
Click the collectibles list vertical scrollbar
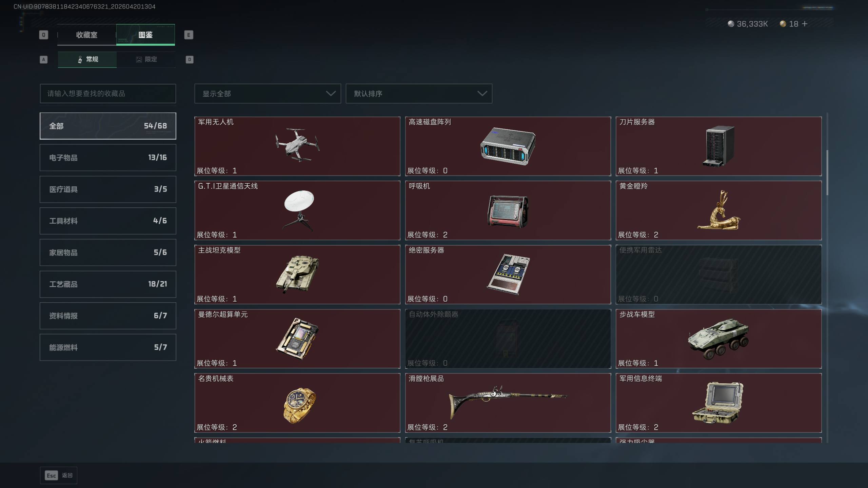[827, 173]
